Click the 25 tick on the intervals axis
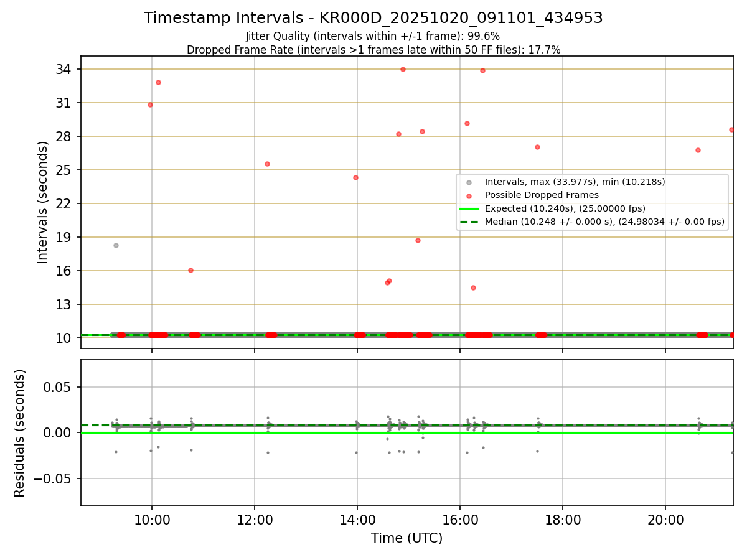The height and width of the screenshot is (560, 747). coord(64,170)
